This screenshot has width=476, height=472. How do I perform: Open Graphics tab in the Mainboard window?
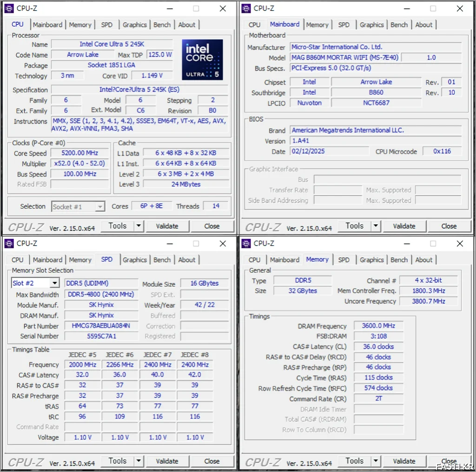(x=371, y=25)
